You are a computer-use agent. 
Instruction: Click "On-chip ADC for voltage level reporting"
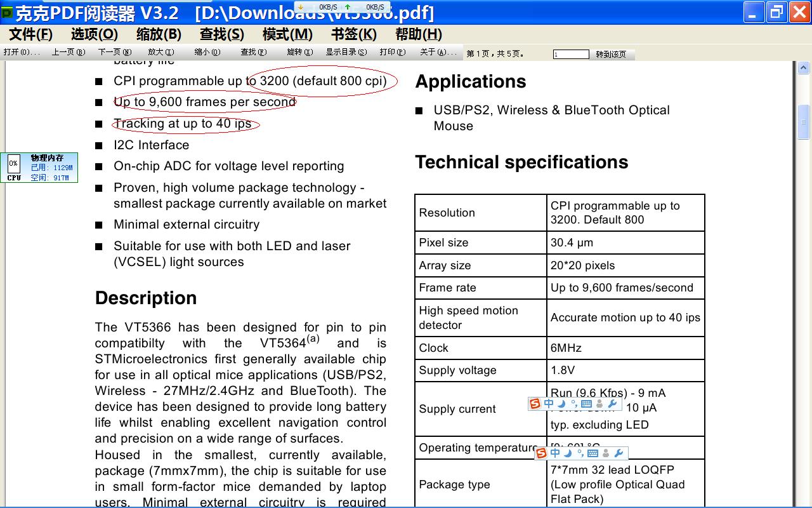[229, 166]
